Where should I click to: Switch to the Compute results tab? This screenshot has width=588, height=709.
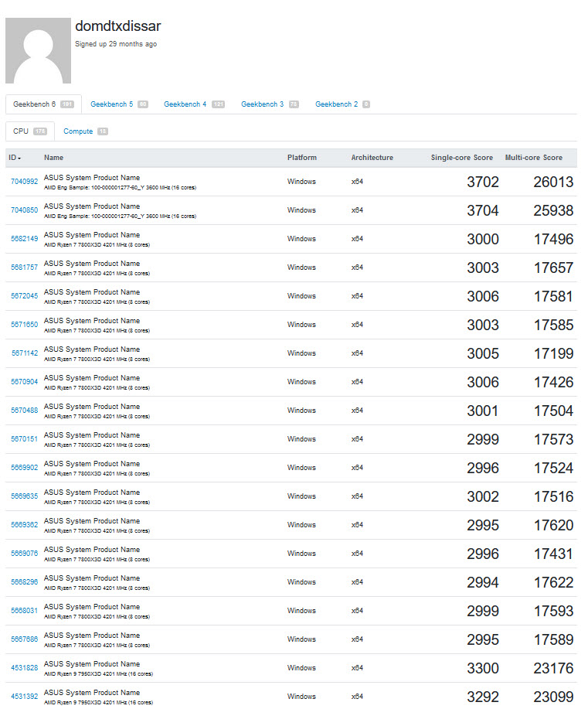point(86,131)
